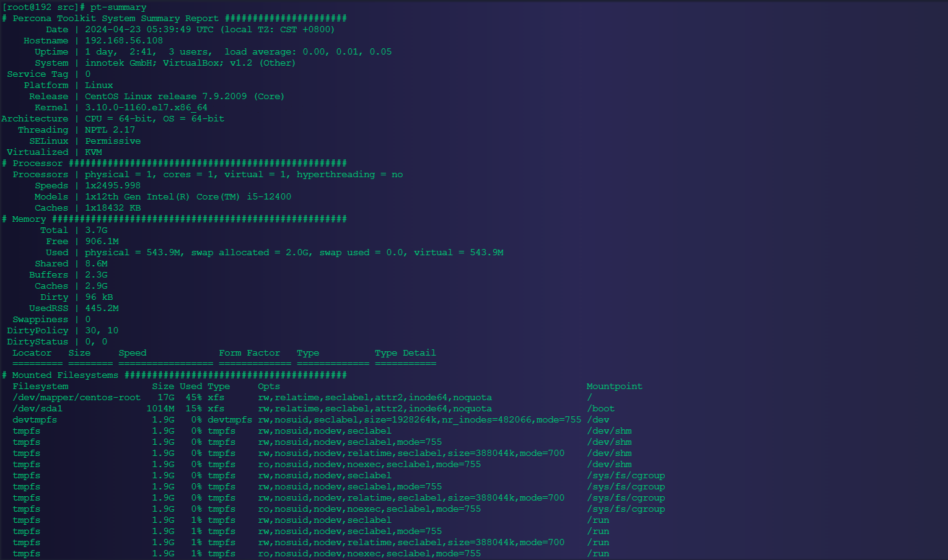Click the Kernel version 3.10.0-1160.el7.x86_64
Screen dimensions: 948x560
point(146,107)
